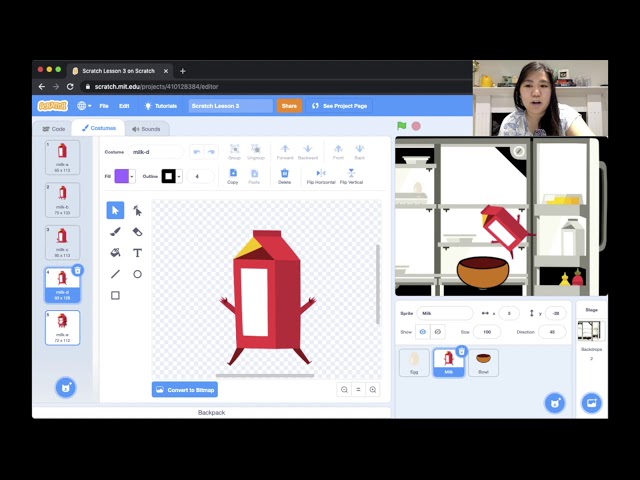Reset canvas zoom with equals icon
The height and width of the screenshot is (480, 640).
click(358, 390)
